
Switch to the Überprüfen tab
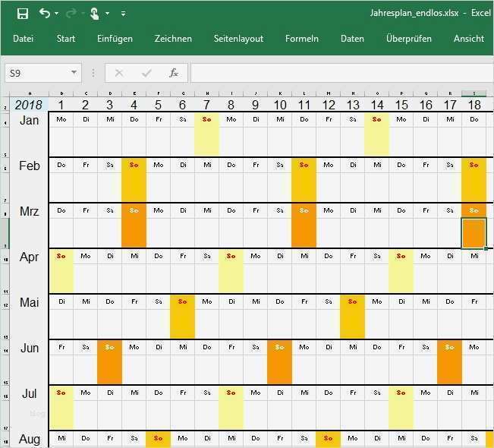[x=409, y=39]
